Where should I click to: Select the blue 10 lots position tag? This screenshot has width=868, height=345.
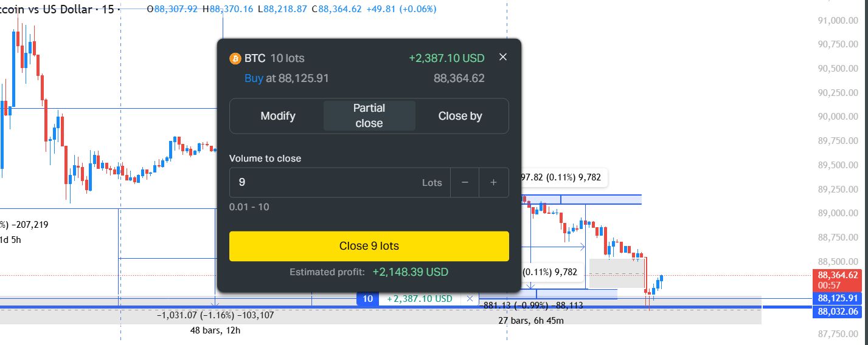click(x=367, y=299)
